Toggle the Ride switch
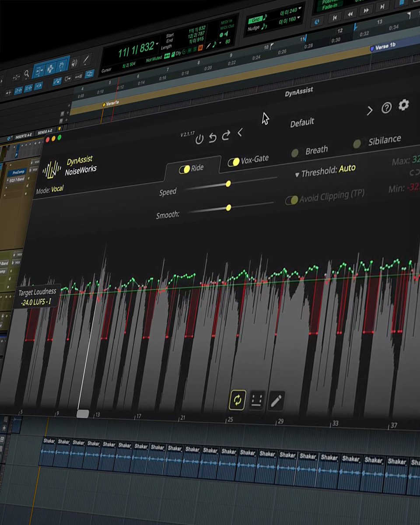This screenshot has width=420, height=525. coord(185,169)
